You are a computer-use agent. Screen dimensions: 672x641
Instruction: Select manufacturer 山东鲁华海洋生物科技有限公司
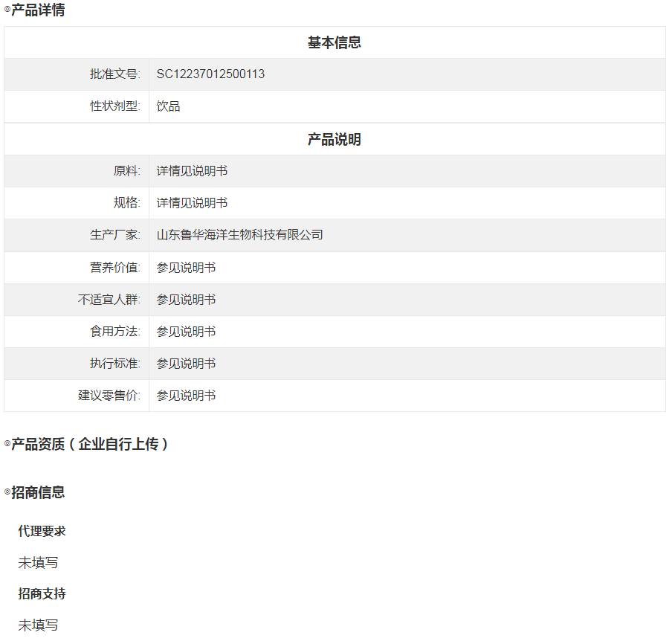(239, 234)
